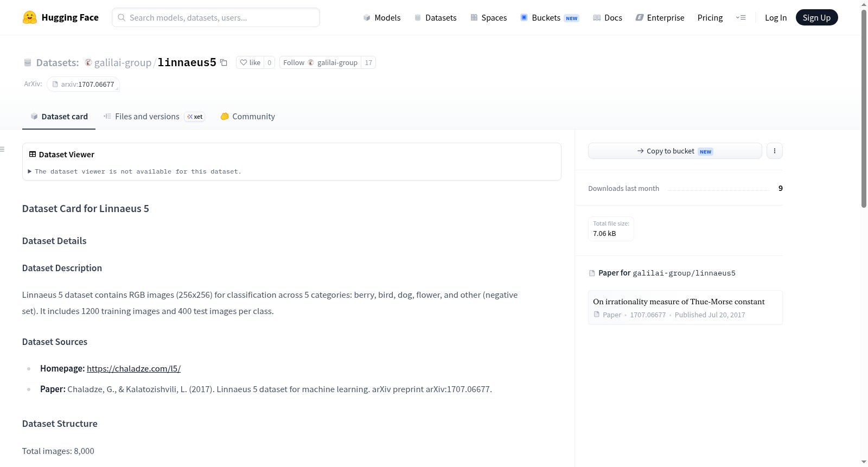This screenshot has width=868, height=467.
Task: Click the Total images: 8,000 text
Action: [x=58, y=451]
